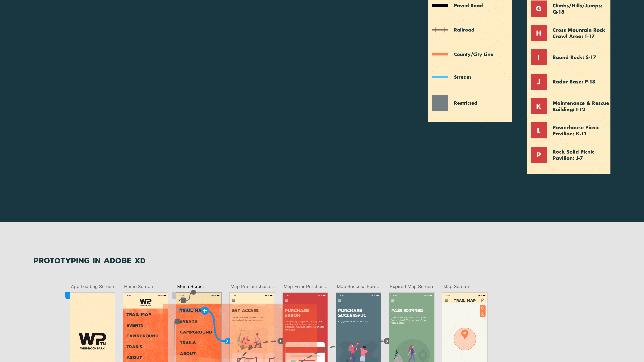
Task: Click blue arrow connector on Menu Screen edge
Action: tap(227, 341)
